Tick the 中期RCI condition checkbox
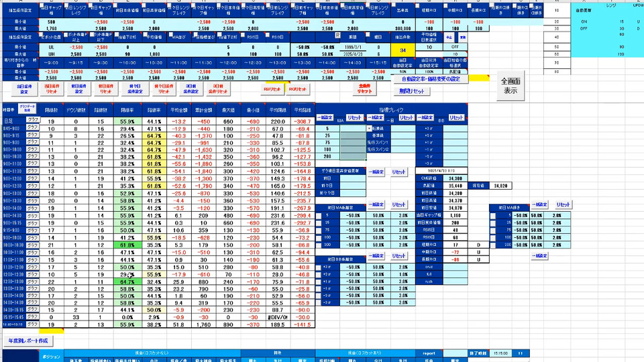This screenshot has height=362, width=644. [445, 7]
